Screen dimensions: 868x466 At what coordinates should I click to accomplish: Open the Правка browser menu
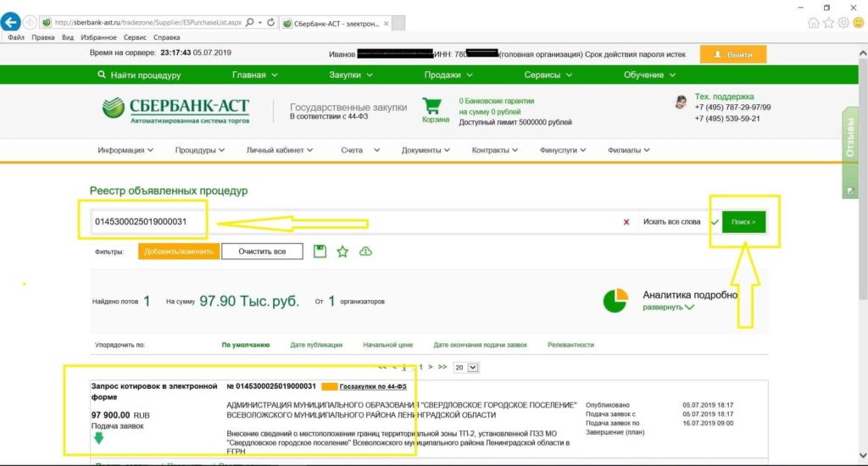click(42, 37)
